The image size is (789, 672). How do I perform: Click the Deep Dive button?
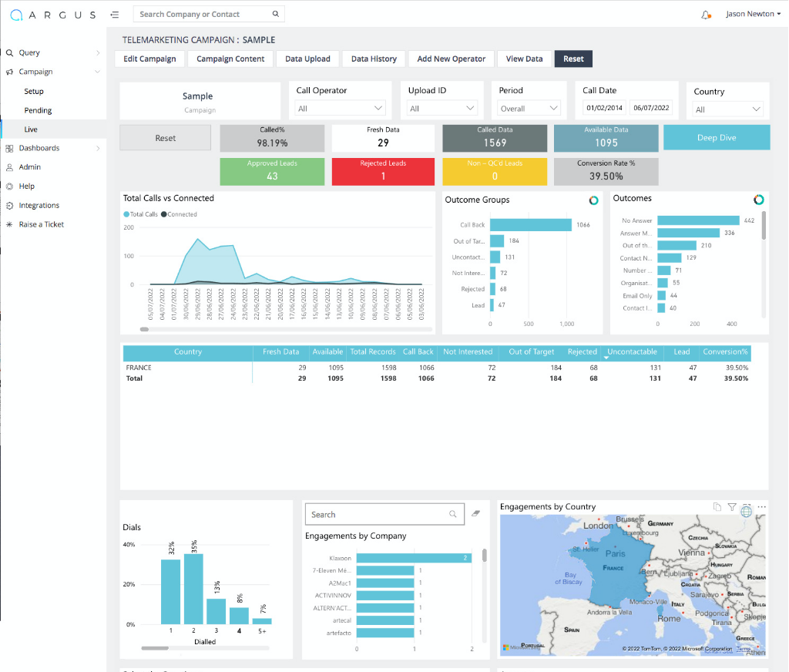717,137
